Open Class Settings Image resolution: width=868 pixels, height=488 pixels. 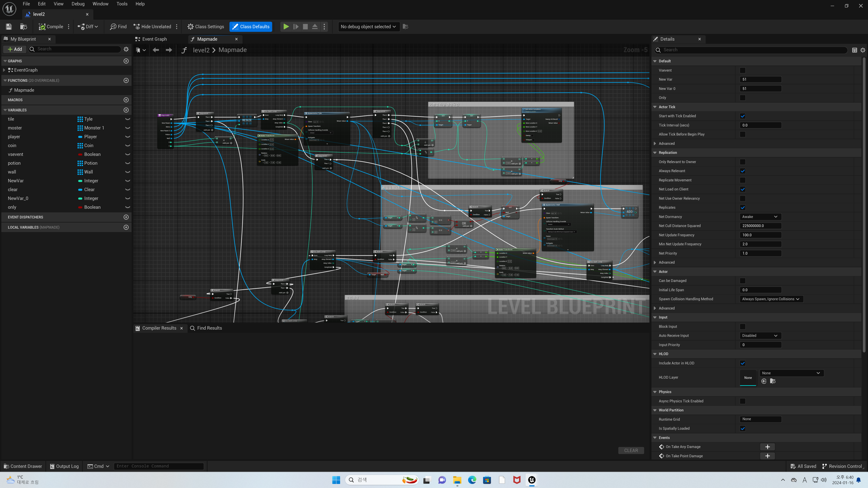[x=206, y=27]
